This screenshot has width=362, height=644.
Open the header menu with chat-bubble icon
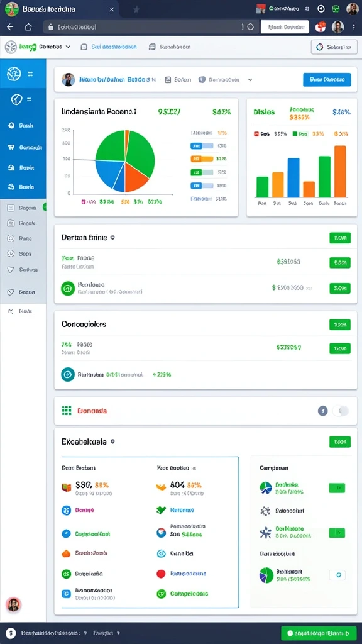point(109,47)
